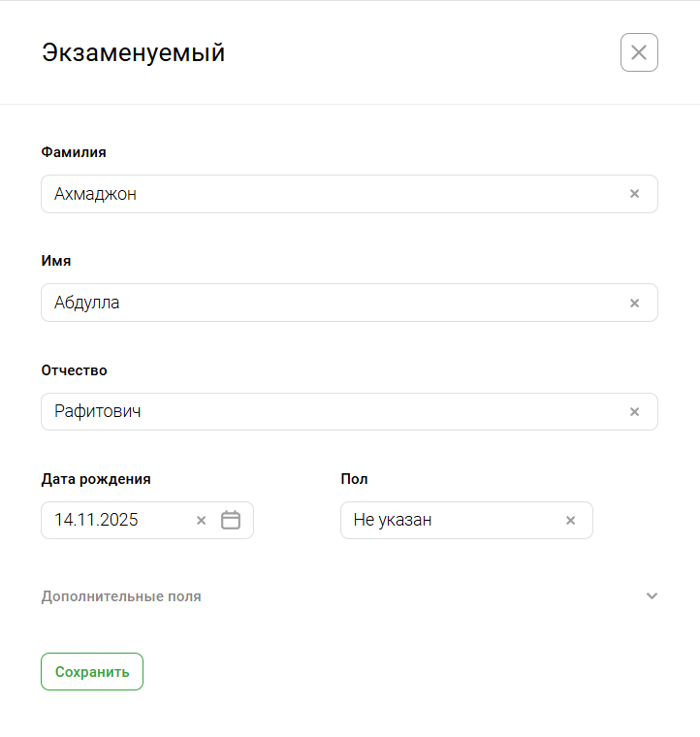Image resolution: width=700 pixels, height=737 pixels.
Task: Clear the birth date with its X icon
Action: point(202,520)
